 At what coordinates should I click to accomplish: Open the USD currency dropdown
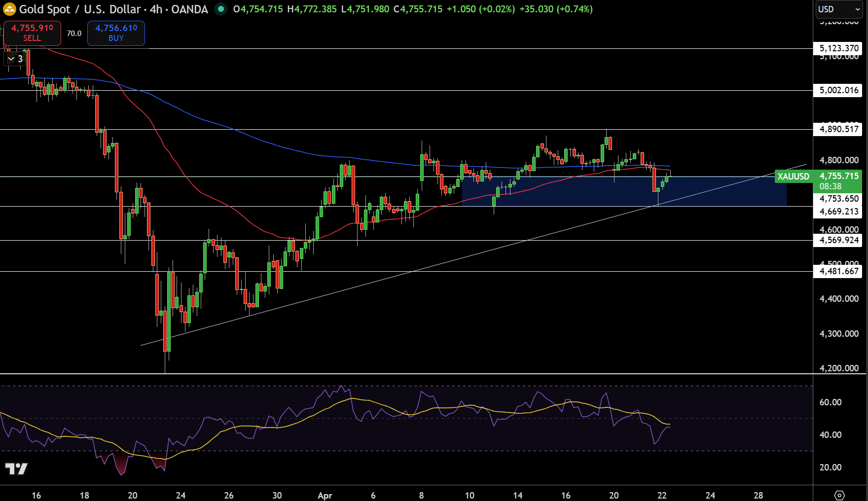(839, 9)
